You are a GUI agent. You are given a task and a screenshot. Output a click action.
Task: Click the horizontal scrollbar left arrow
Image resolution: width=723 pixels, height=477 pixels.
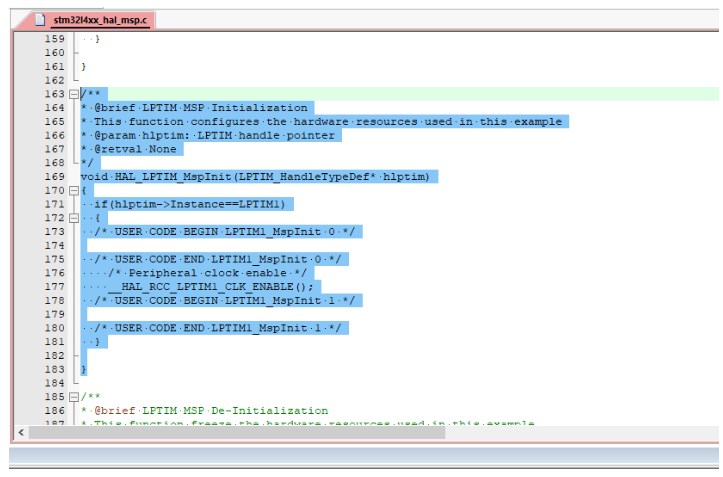(21, 432)
